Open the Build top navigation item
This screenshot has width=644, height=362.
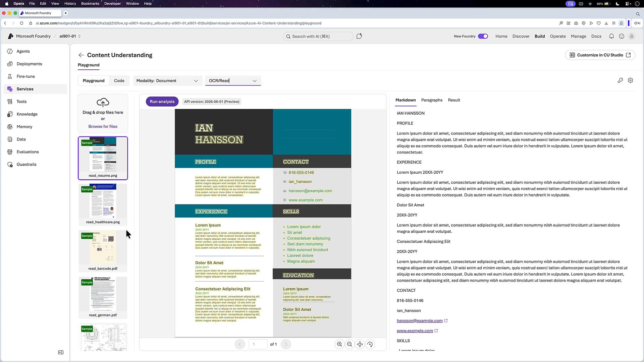click(540, 36)
